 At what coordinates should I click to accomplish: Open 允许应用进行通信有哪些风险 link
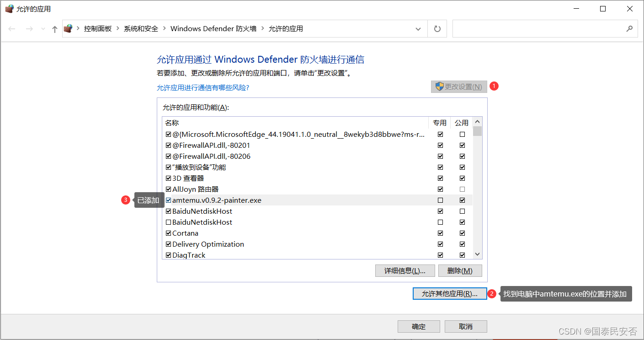pyautogui.click(x=203, y=87)
